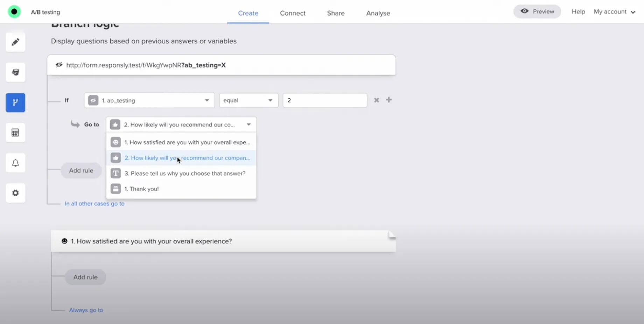Switch to the Connect tab

(x=293, y=13)
